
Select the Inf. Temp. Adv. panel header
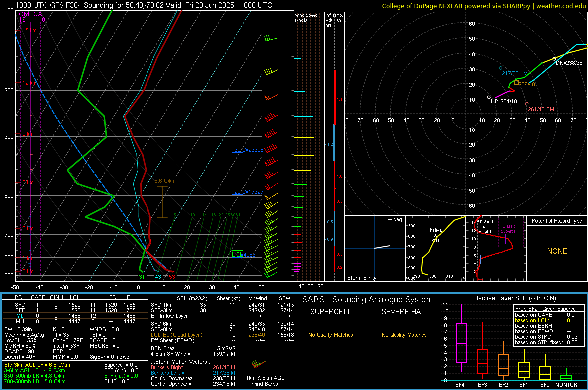coord(334,20)
